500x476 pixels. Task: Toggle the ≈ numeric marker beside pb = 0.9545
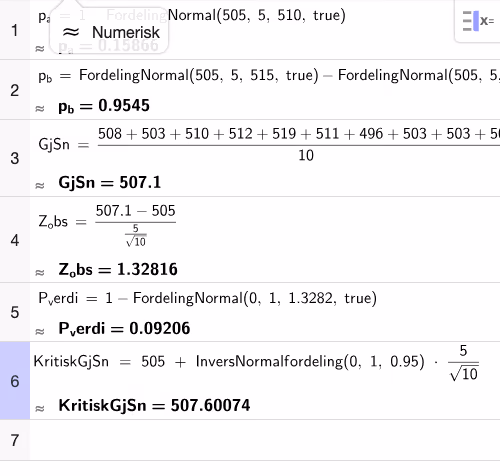(40, 109)
